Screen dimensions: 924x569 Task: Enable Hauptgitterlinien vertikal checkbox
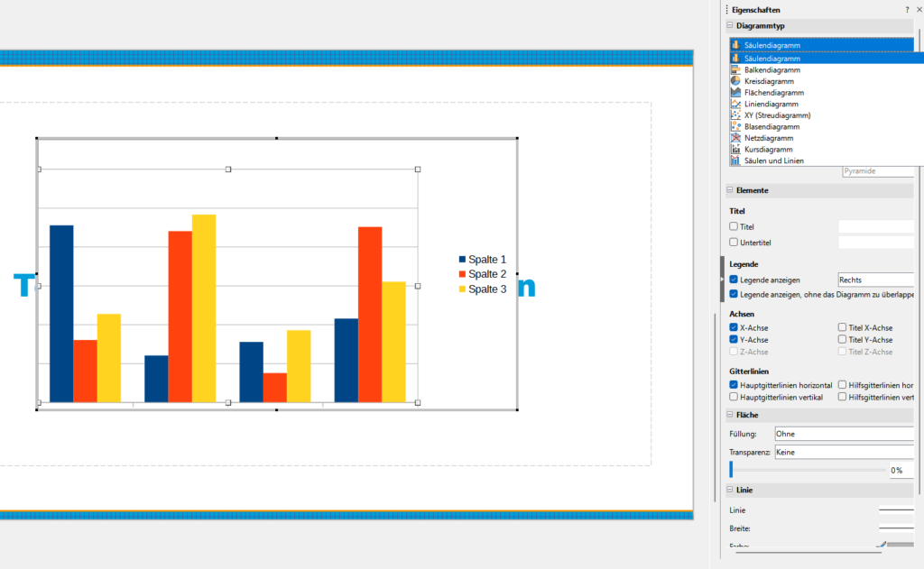coord(734,397)
